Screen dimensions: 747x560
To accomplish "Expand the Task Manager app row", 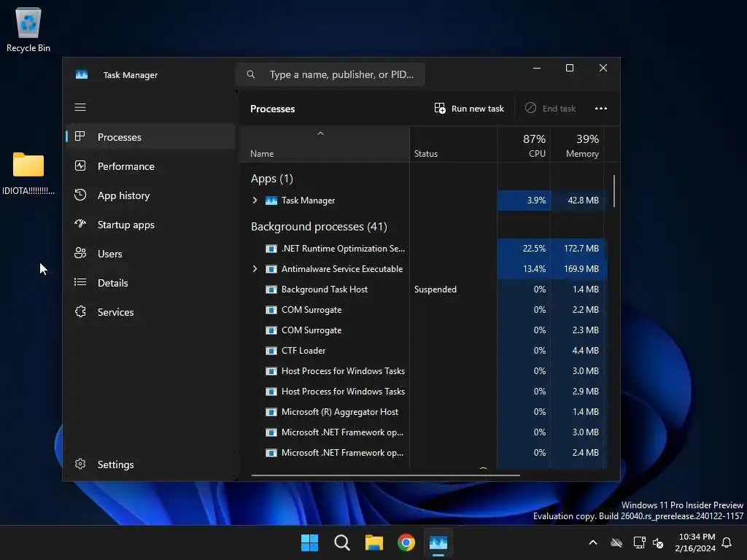I will click(x=255, y=201).
